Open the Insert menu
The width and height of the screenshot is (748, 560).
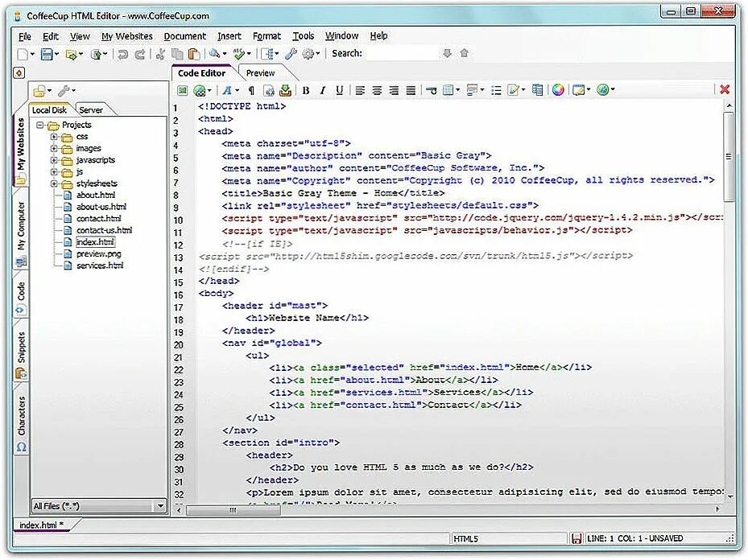229,36
